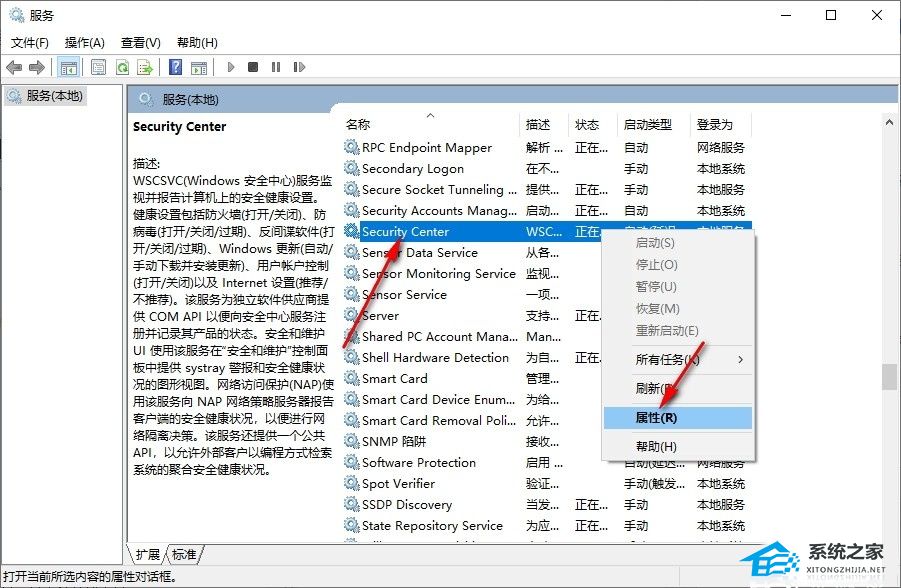Select the Shell Hardware Detection row

(x=546, y=357)
